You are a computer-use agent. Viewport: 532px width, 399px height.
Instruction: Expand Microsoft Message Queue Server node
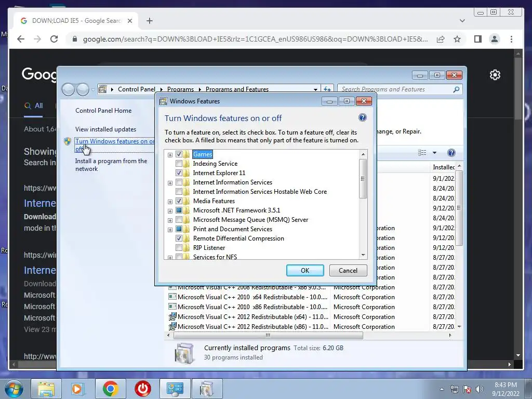click(170, 220)
